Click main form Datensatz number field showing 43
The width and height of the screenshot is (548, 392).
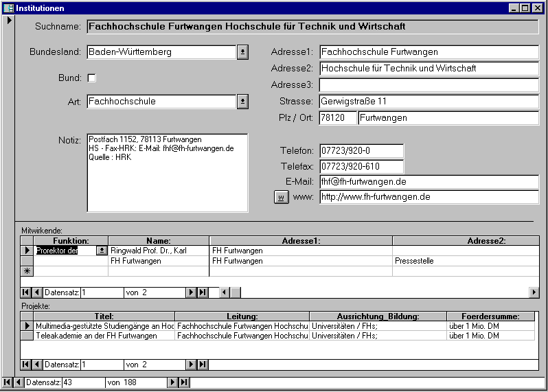(x=84, y=382)
